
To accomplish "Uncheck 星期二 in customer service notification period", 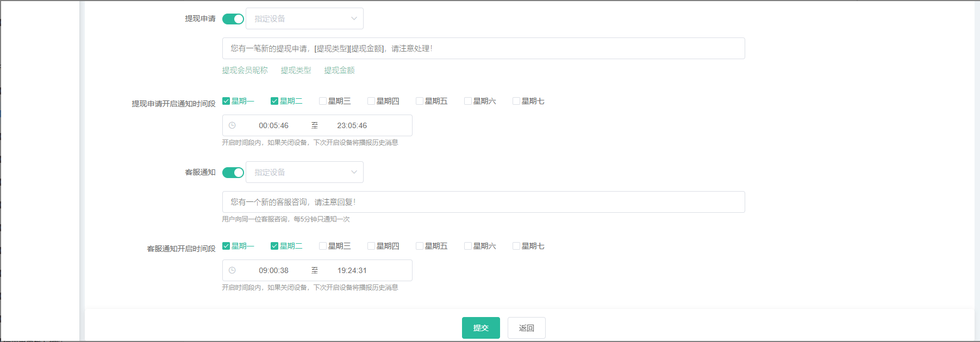I will tap(274, 246).
